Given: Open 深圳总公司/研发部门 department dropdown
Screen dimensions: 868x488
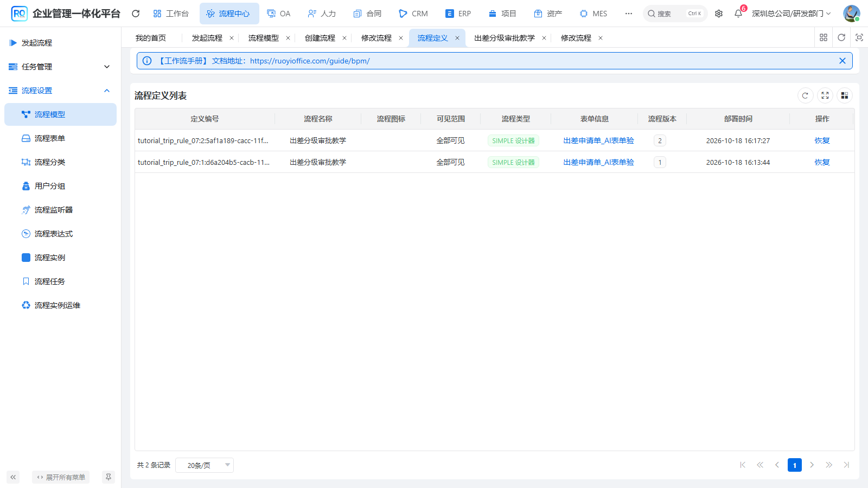Looking at the screenshot, I should click(x=791, y=14).
